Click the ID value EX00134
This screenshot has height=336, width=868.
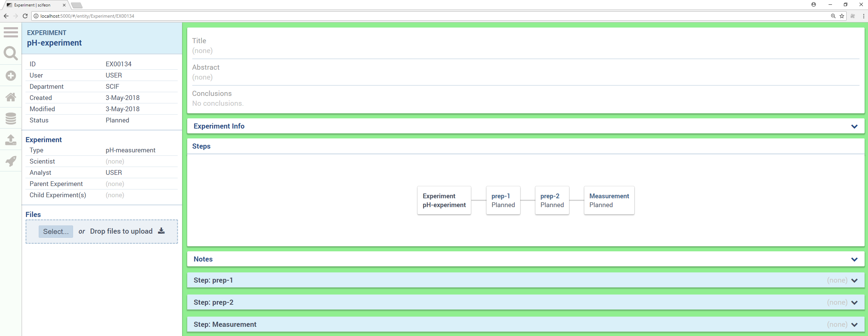(x=119, y=64)
